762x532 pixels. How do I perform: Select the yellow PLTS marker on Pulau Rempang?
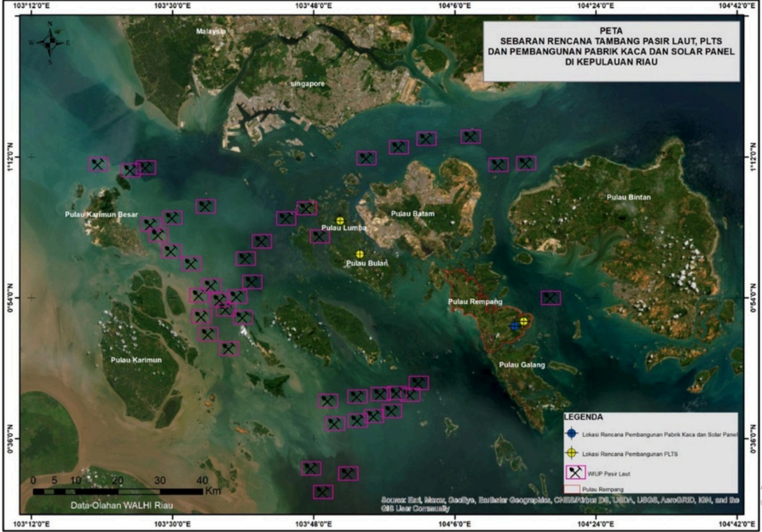point(524,321)
